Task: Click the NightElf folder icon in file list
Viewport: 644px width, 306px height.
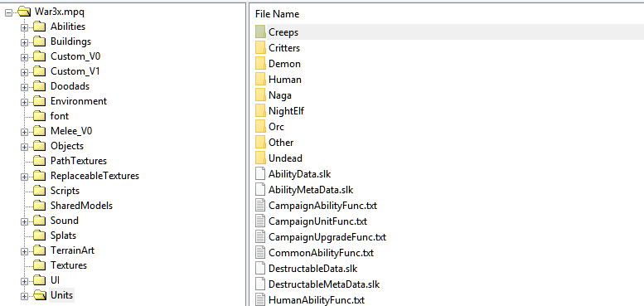Action: (x=260, y=110)
